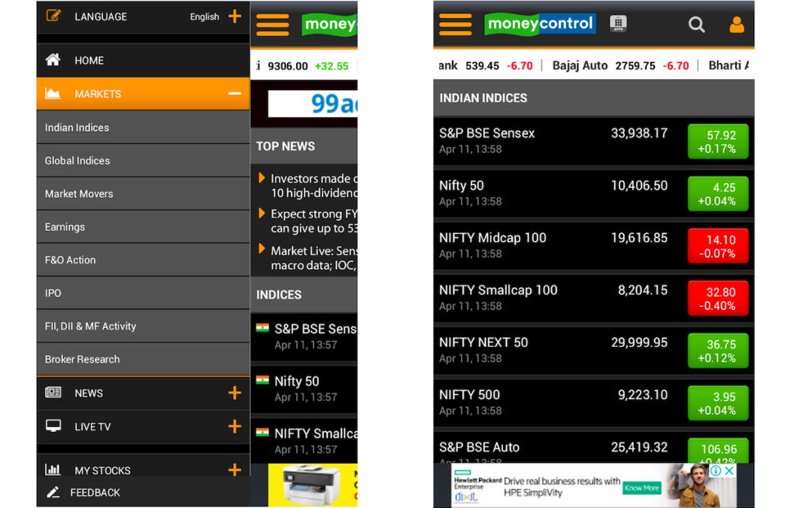Tap NIFTY Smallca row in left screen
This screenshot has width=812, height=508.
[x=304, y=440]
